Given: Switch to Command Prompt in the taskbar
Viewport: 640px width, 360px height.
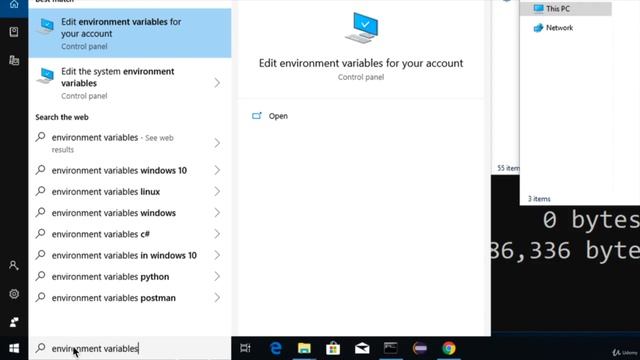Looking at the screenshot, I should pyautogui.click(x=391, y=348).
